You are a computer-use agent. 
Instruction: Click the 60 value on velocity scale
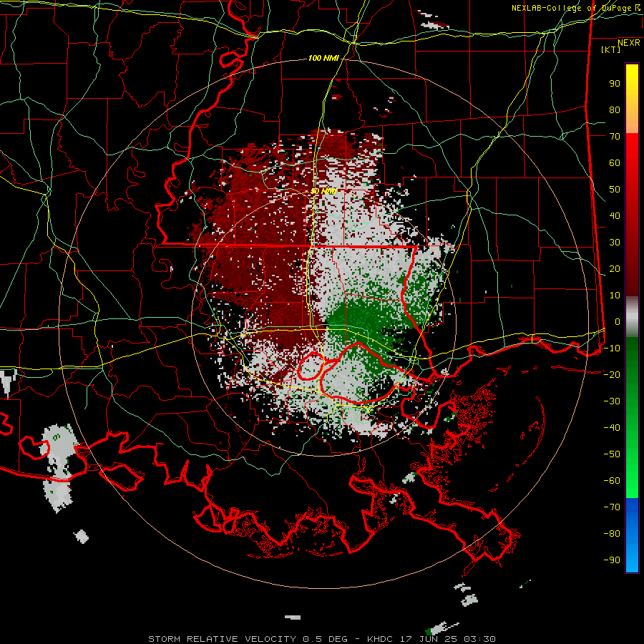tap(615, 162)
